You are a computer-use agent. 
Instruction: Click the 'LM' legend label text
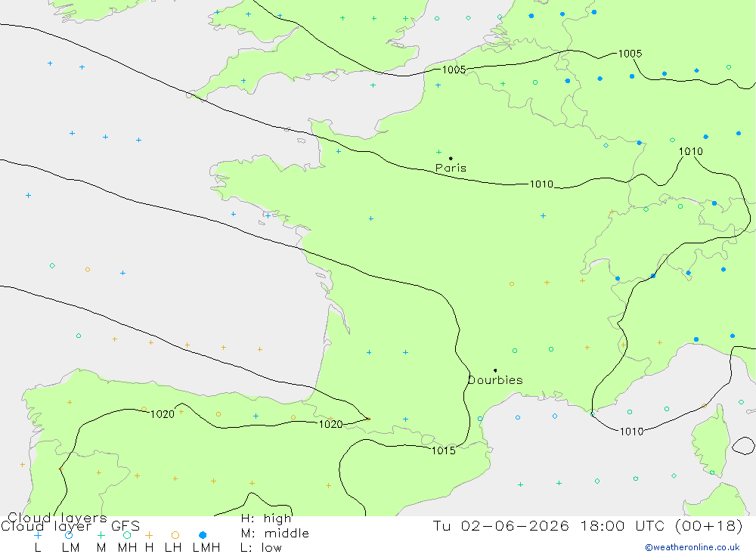pos(70,548)
